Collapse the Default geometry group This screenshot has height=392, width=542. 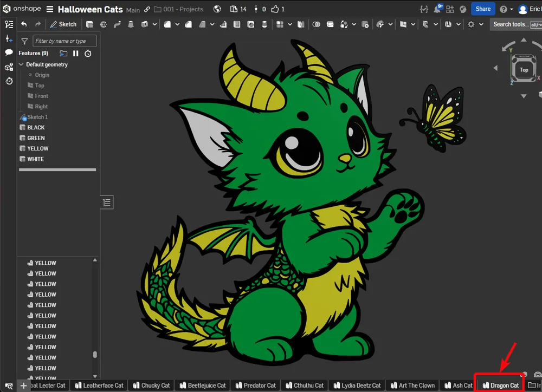(x=21, y=64)
